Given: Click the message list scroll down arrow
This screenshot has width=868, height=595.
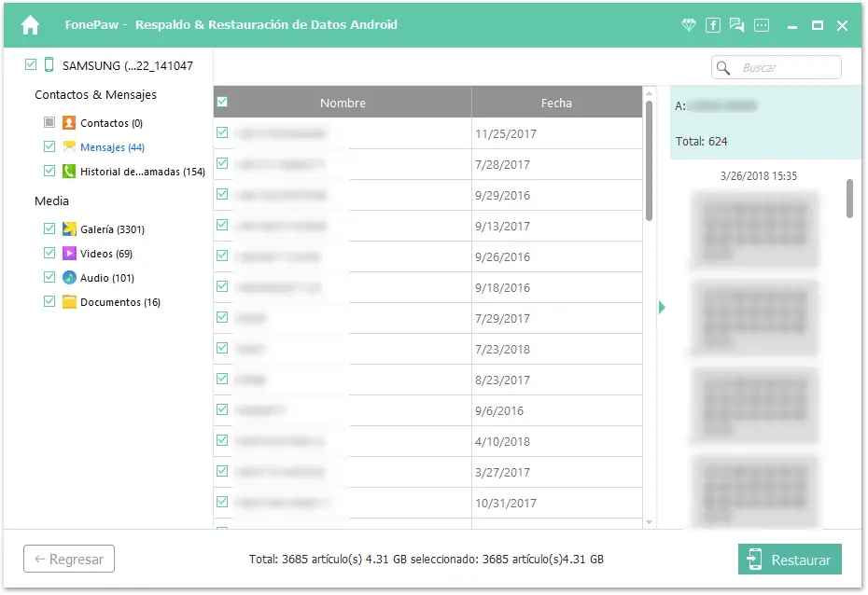Looking at the screenshot, I should [x=649, y=522].
